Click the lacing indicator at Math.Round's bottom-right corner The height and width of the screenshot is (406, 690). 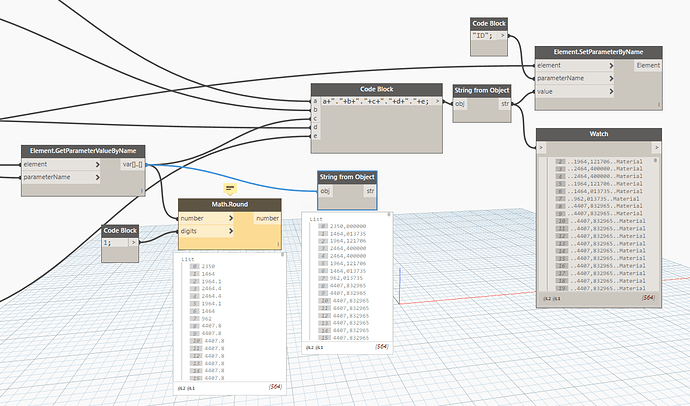pos(276,244)
